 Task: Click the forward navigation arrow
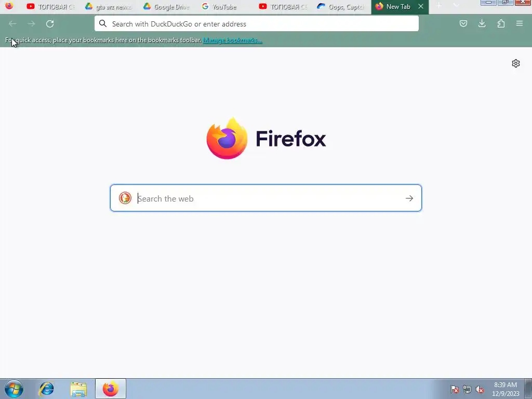point(31,24)
